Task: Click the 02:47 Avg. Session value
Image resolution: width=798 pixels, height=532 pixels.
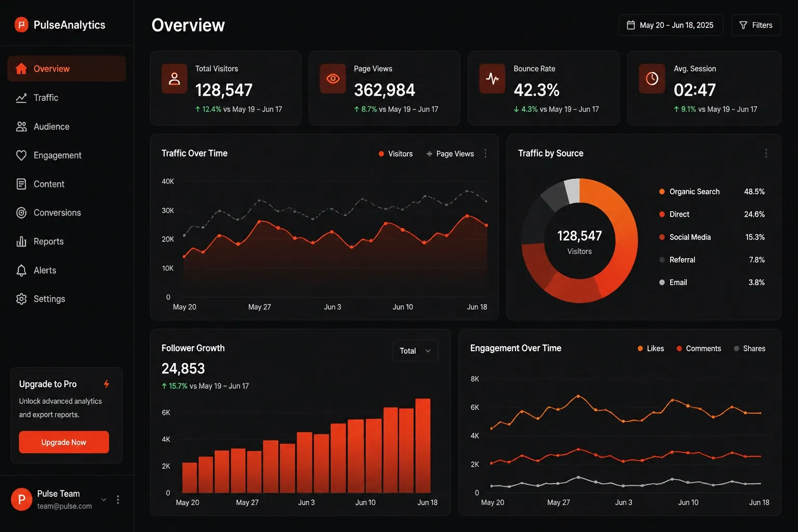Action: coord(695,90)
